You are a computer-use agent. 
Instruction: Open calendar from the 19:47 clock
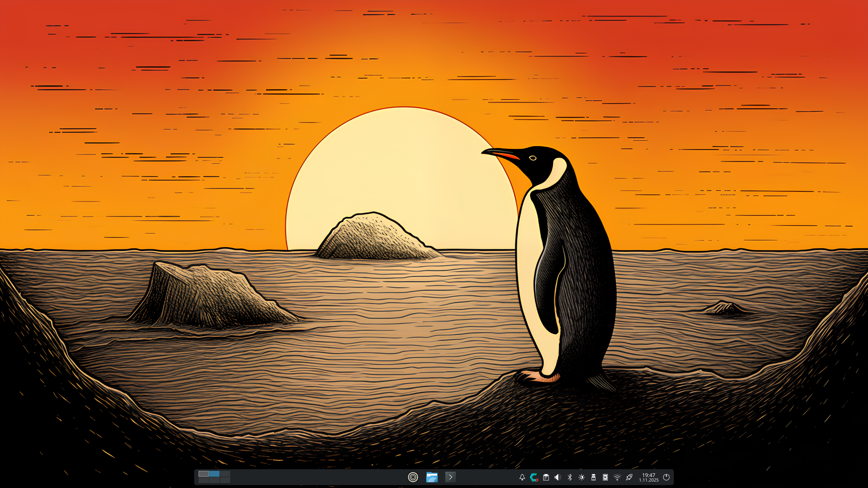[x=649, y=477]
